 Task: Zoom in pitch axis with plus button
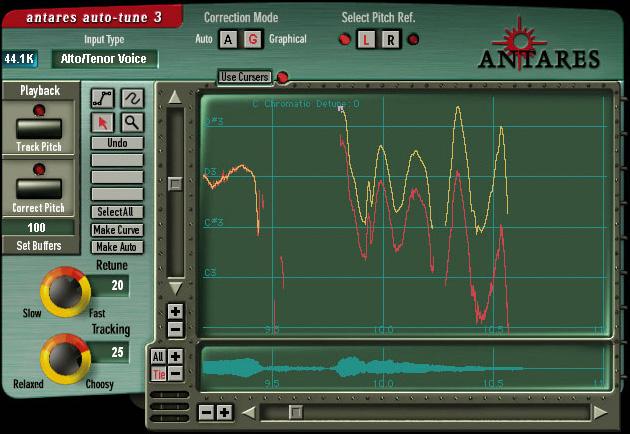point(176,311)
